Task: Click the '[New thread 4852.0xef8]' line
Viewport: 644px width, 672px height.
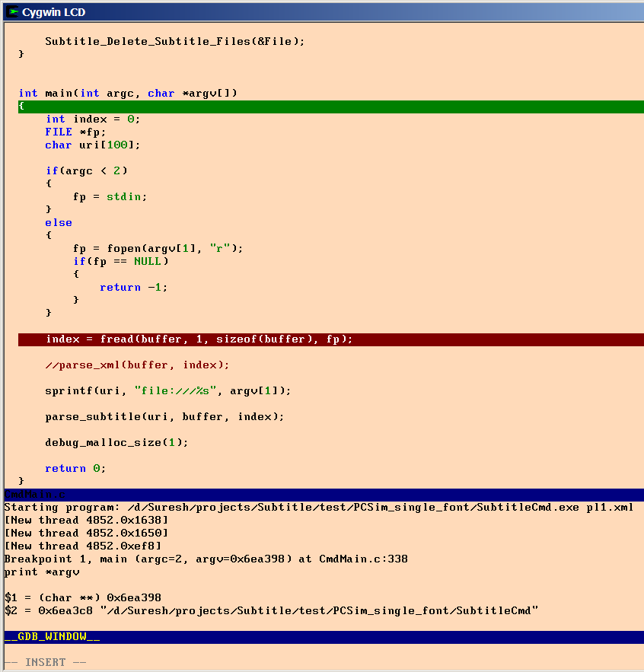Action: (x=83, y=546)
